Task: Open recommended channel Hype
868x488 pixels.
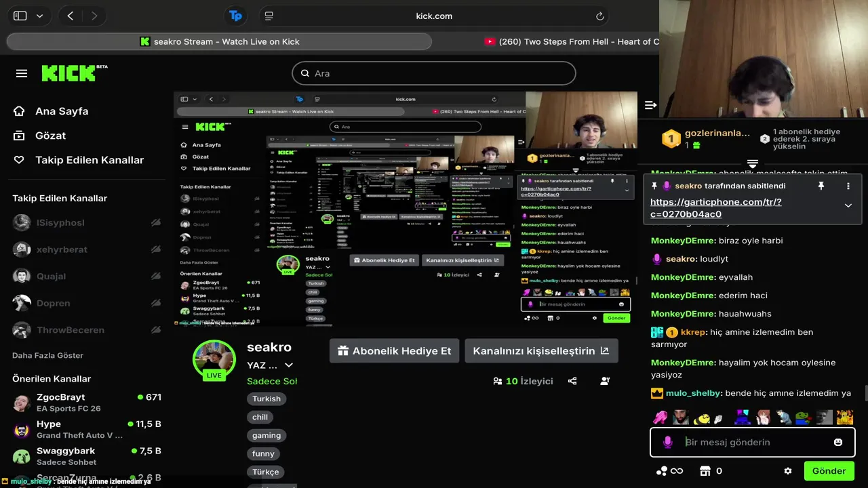Action: (87, 430)
